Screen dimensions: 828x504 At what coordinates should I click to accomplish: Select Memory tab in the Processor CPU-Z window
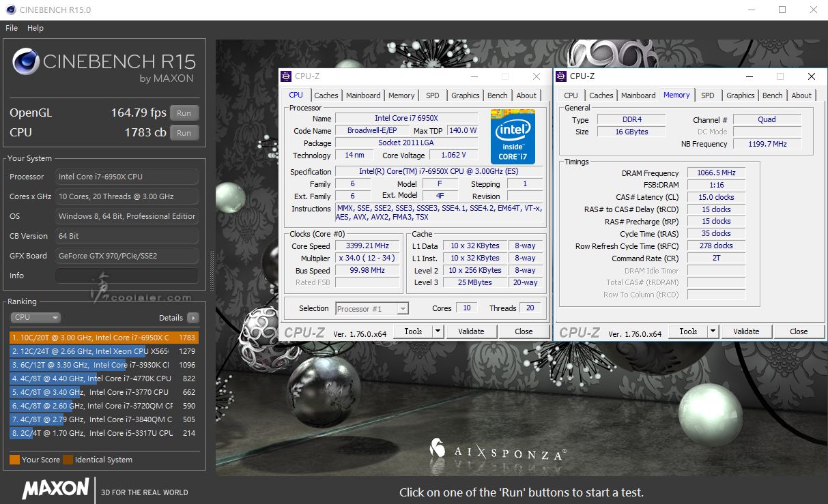[x=401, y=95]
